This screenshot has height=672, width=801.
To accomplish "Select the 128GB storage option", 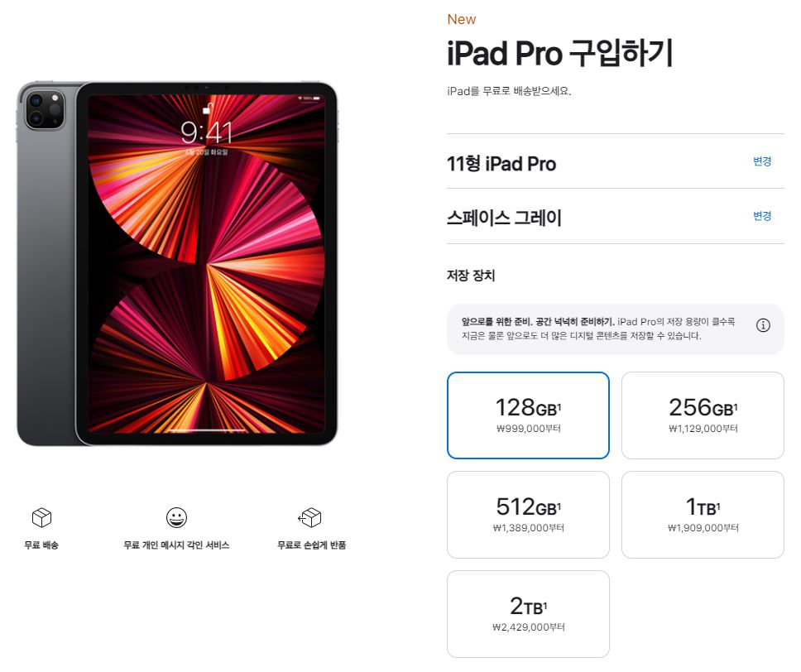I will point(528,415).
